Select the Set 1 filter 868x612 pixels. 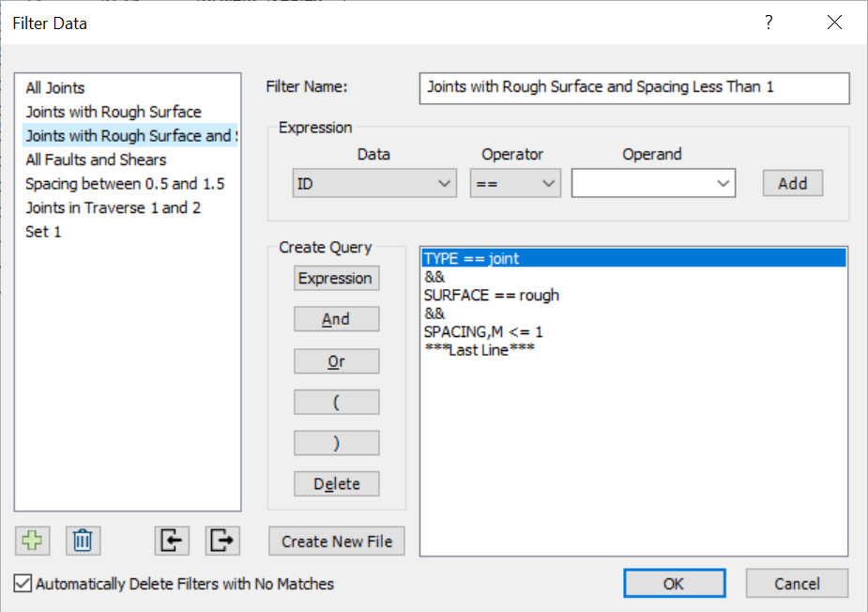tap(43, 231)
